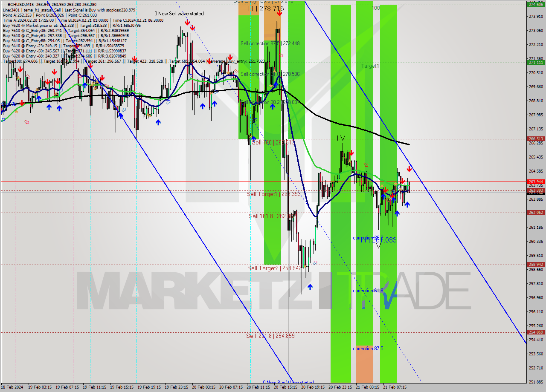This screenshot has width=546, height=392.
Task: Click the blue 'correction 87.5' label
Action: click(368, 349)
